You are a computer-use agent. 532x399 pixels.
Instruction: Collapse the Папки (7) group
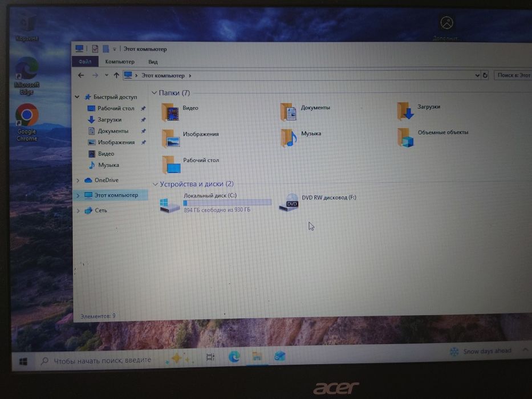pos(155,92)
